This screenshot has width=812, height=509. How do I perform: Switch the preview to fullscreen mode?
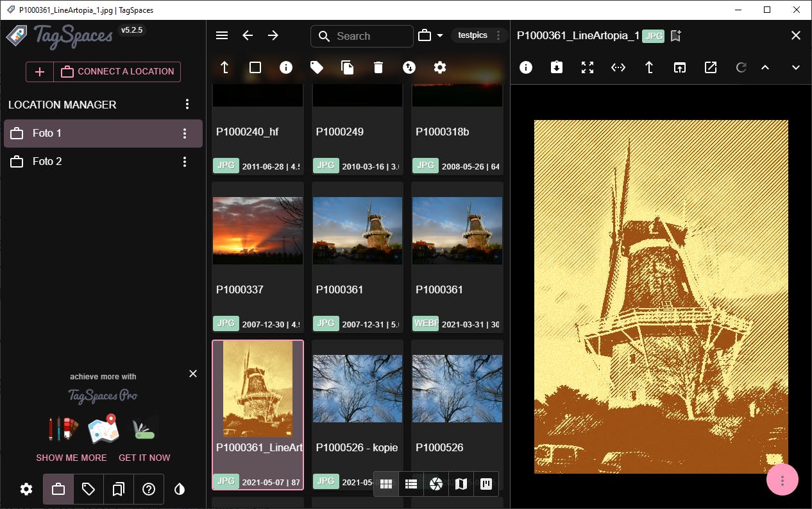click(x=587, y=67)
